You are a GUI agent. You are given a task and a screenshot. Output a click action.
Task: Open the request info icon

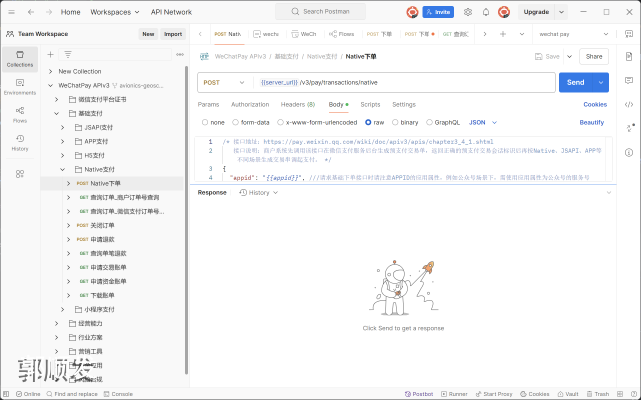(x=629, y=153)
